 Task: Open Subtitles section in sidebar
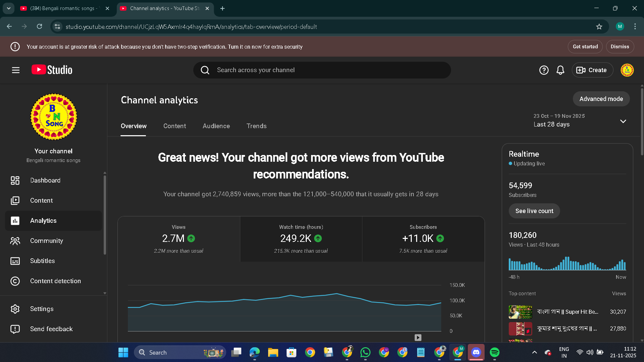[42, 261]
